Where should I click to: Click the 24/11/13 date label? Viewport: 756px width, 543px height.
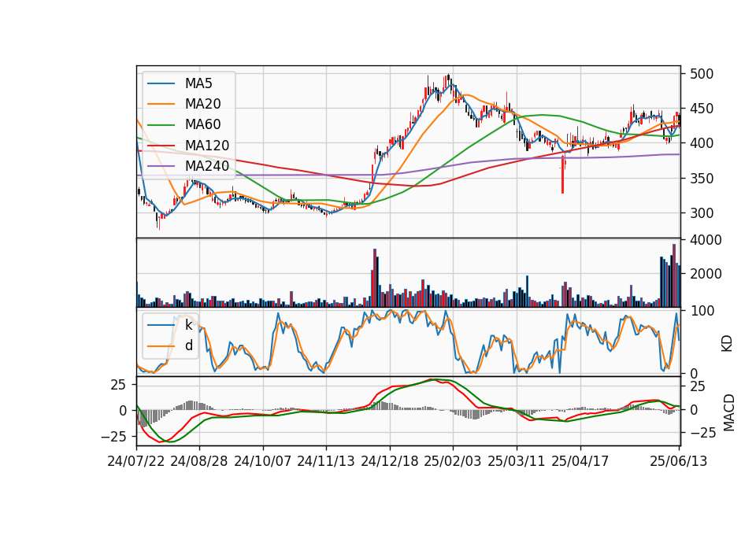326,461
